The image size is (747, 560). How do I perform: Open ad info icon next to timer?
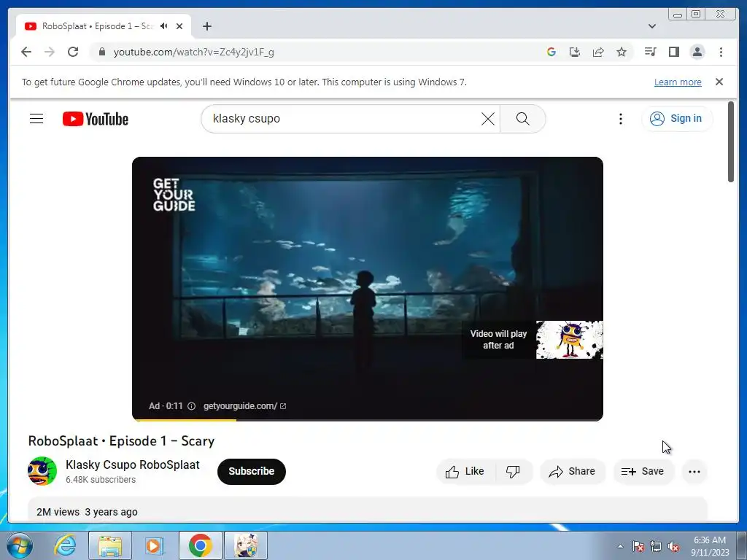click(x=192, y=406)
